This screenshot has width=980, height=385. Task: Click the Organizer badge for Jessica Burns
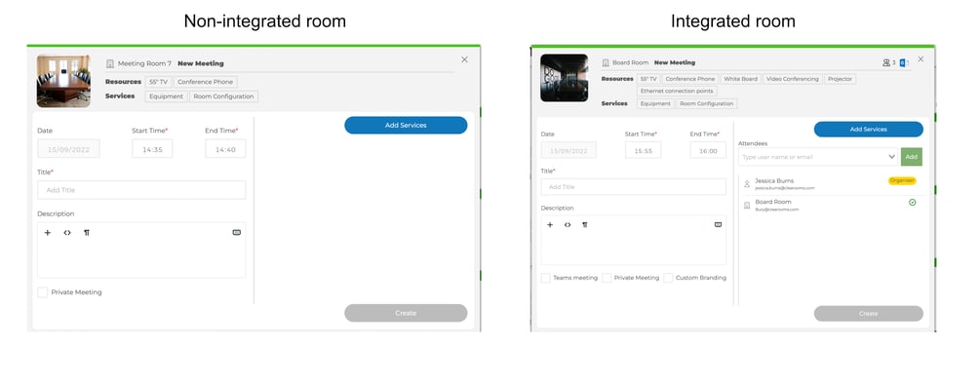point(902,180)
